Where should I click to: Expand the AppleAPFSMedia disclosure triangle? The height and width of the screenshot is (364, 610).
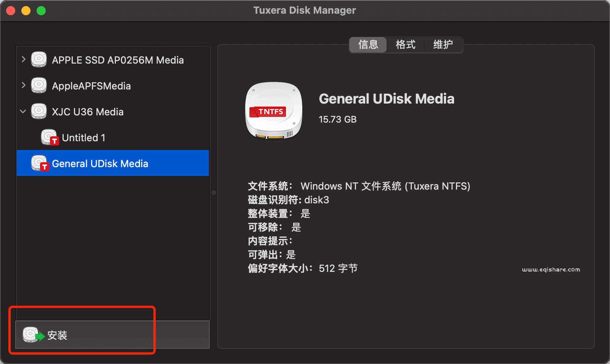[x=23, y=85]
